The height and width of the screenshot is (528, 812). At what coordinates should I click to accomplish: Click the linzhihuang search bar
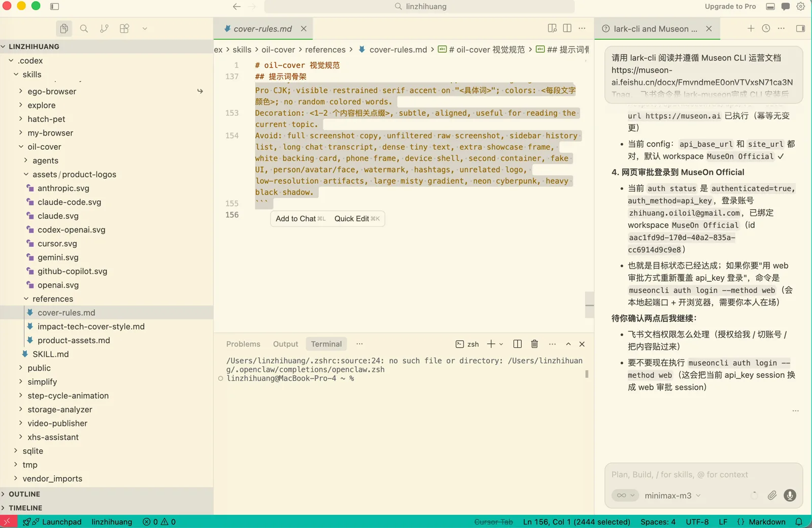pyautogui.click(x=420, y=7)
